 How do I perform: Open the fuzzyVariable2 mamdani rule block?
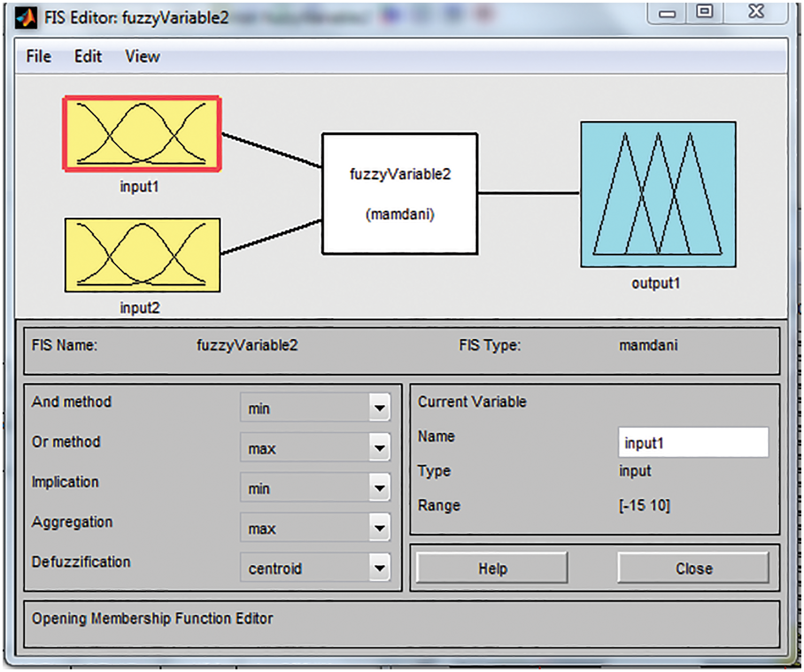pos(399,194)
